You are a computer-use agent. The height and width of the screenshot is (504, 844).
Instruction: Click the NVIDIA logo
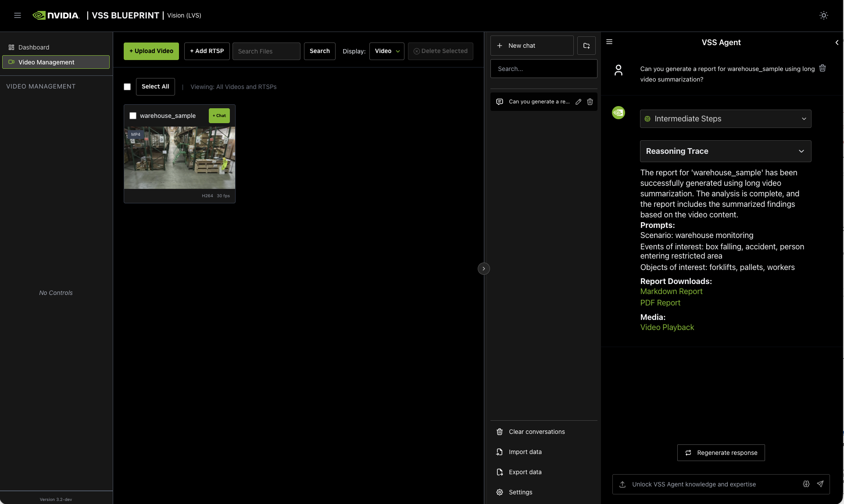pos(56,15)
